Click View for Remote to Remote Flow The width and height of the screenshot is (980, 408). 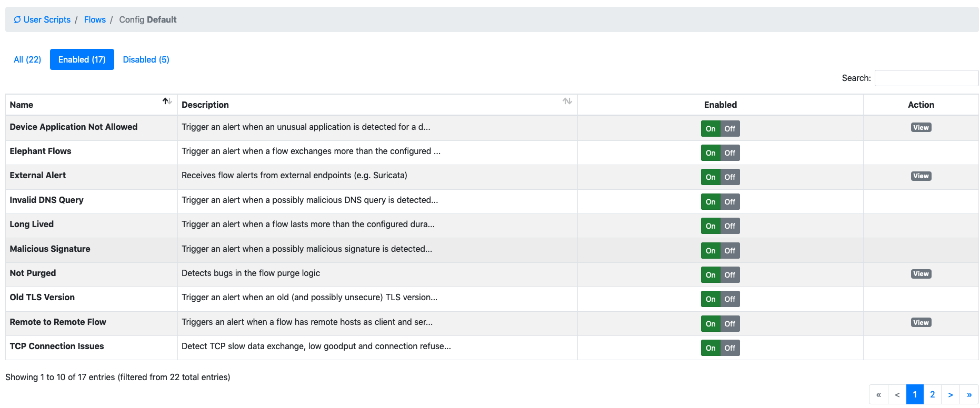[921, 323]
